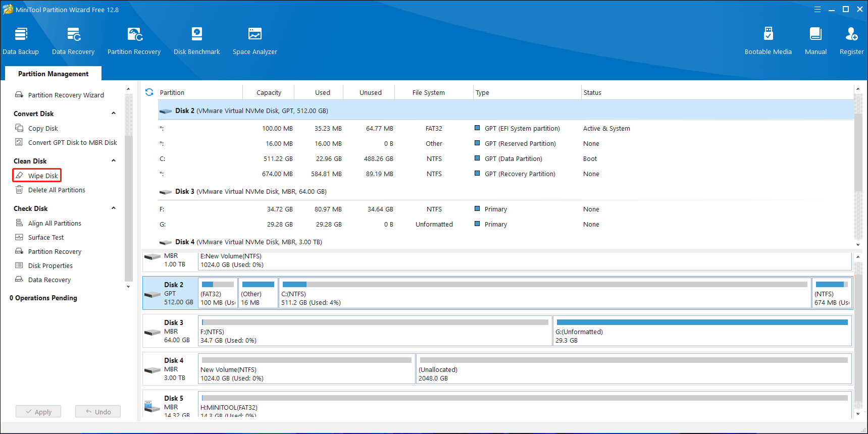Create Bootable Media

tap(768, 41)
